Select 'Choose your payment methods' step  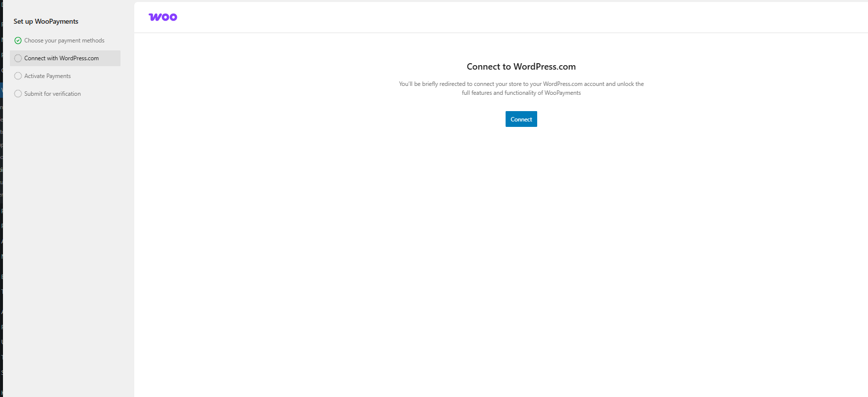click(x=65, y=40)
